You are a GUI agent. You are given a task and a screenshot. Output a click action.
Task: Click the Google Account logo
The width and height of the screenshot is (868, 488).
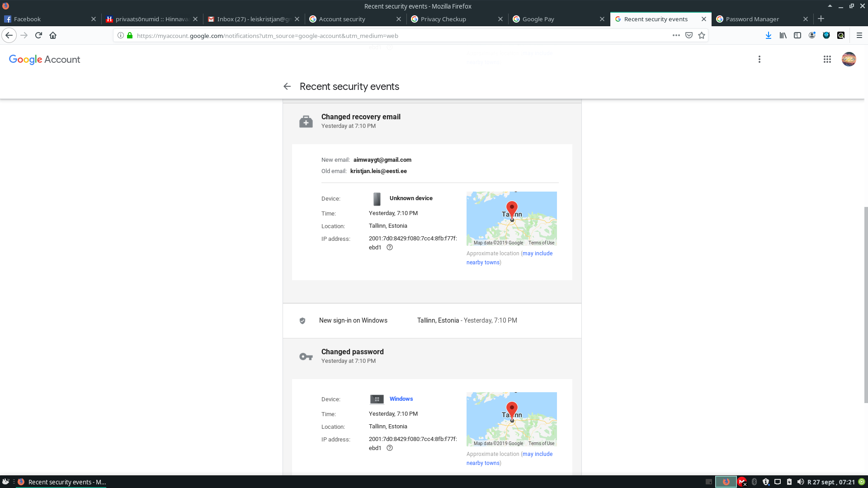coord(44,60)
